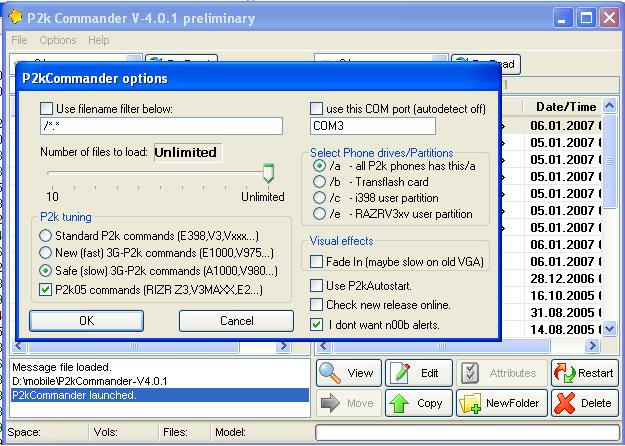Select Standard P2k commands radio button
The height and width of the screenshot is (446, 625).
(x=45, y=236)
